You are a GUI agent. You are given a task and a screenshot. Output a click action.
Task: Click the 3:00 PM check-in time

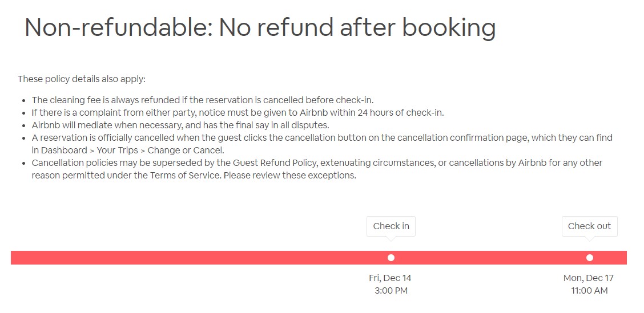click(x=390, y=291)
